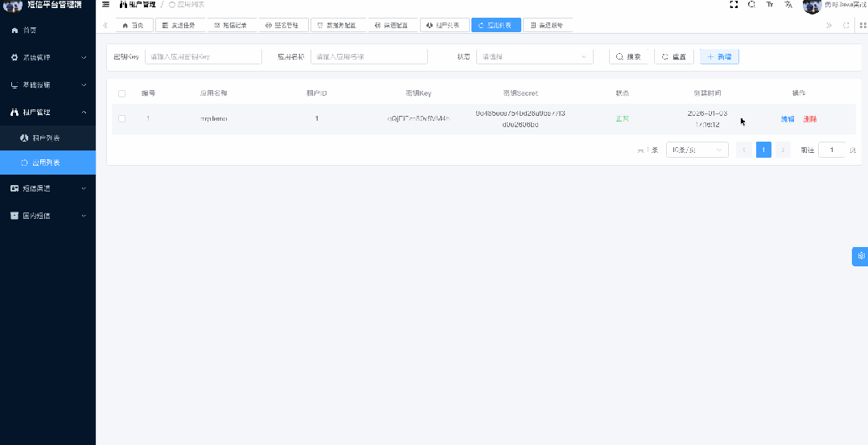
Task: Open the page-size 条/页 dropdown
Action: [697, 150]
